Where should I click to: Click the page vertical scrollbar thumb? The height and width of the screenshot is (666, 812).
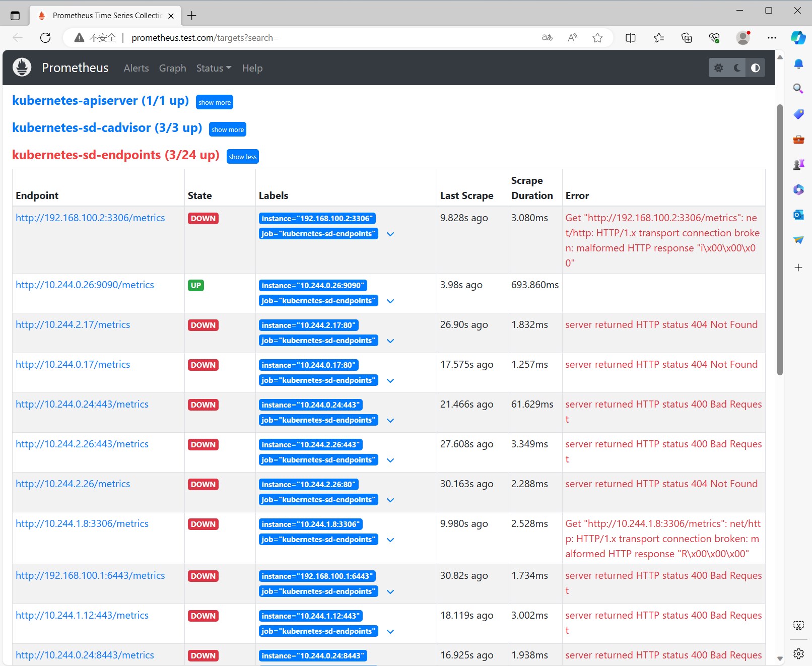(780, 240)
